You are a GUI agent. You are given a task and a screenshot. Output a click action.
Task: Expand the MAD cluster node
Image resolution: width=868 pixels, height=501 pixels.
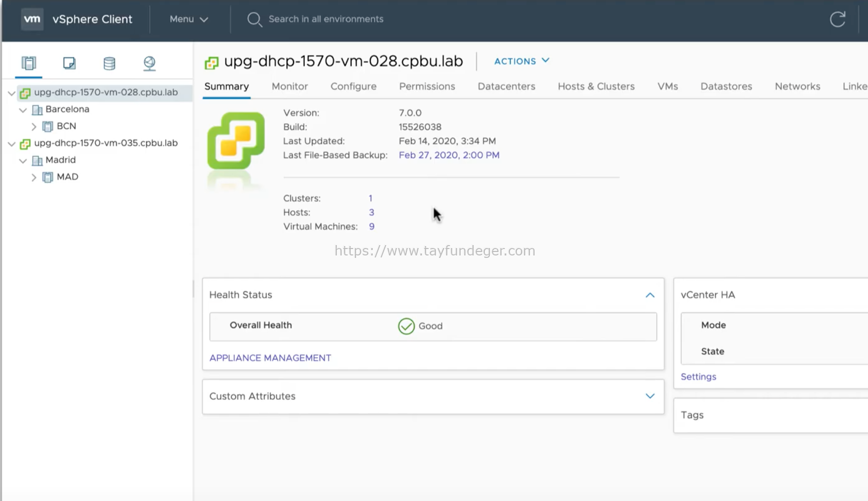pyautogui.click(x=34, y=178)
